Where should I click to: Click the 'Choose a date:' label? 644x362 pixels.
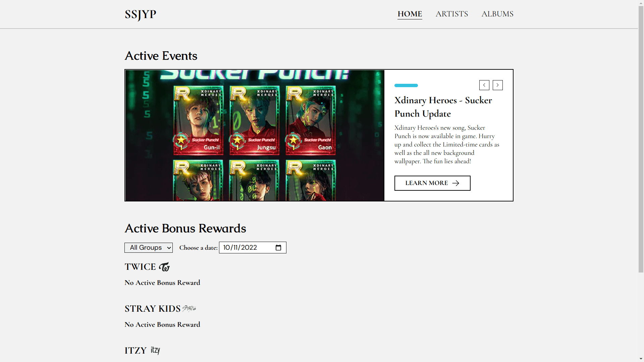coord(198,248)
